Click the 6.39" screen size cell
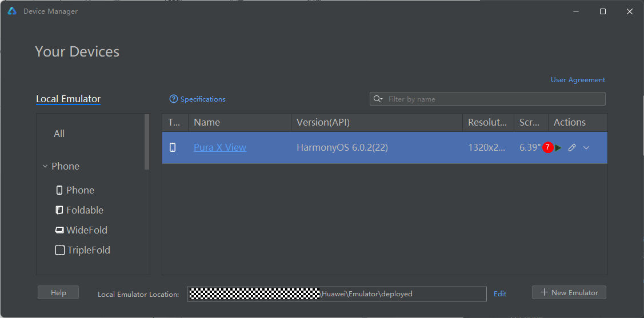 530,147
